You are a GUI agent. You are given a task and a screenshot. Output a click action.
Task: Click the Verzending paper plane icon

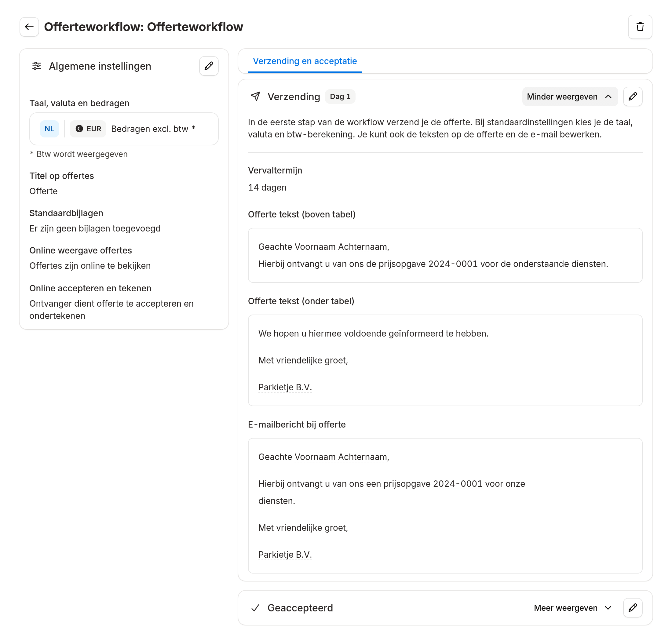[256, 97]
